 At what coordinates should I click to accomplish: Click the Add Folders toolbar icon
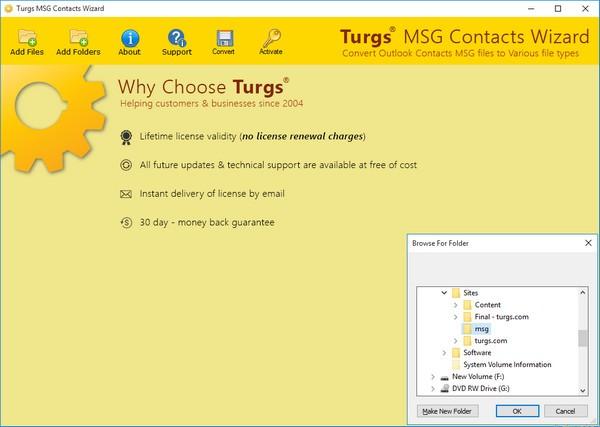(78, 37)
